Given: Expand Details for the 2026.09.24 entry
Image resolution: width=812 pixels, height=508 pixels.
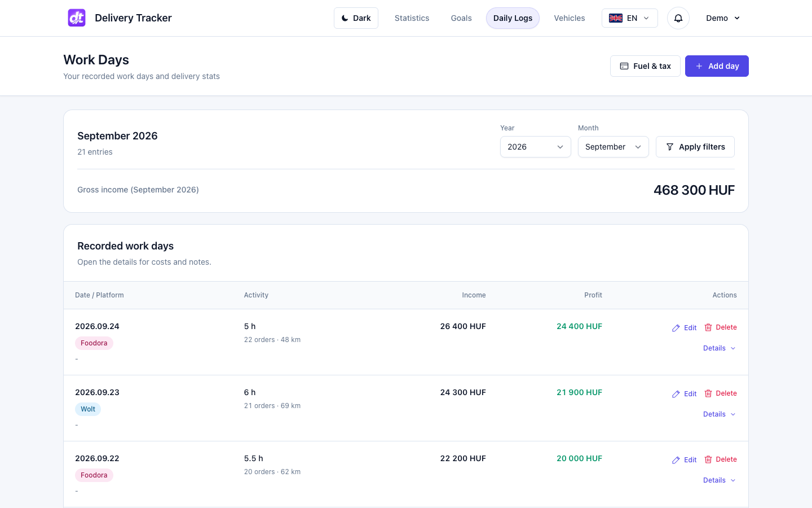Looking at the screenshot, I should tap(720, 348).
